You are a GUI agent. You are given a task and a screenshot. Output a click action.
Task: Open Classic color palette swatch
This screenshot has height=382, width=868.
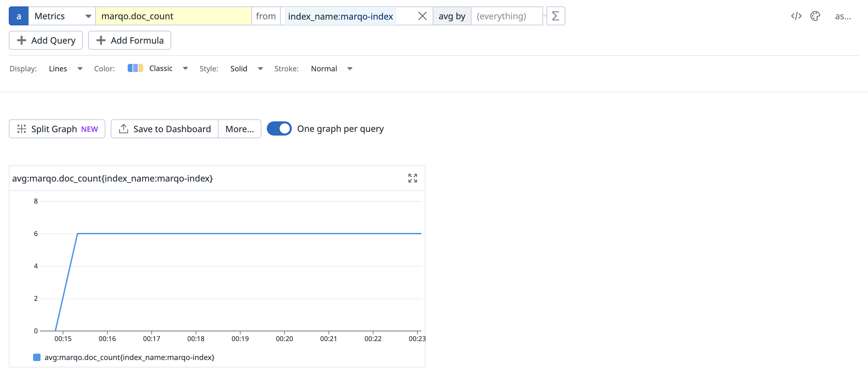[135, 68]
